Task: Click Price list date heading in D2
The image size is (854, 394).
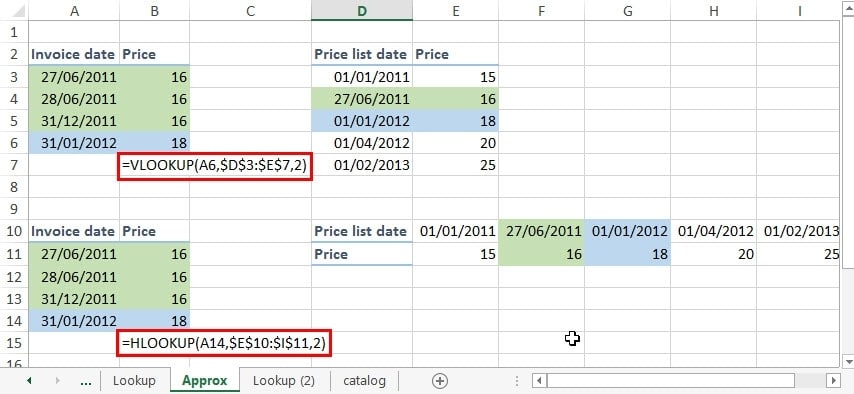Action: tap(361, 54)
